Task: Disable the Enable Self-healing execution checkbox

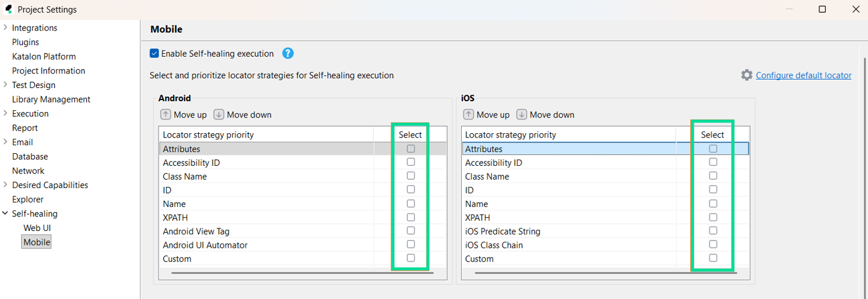Action: pos(154,54)
